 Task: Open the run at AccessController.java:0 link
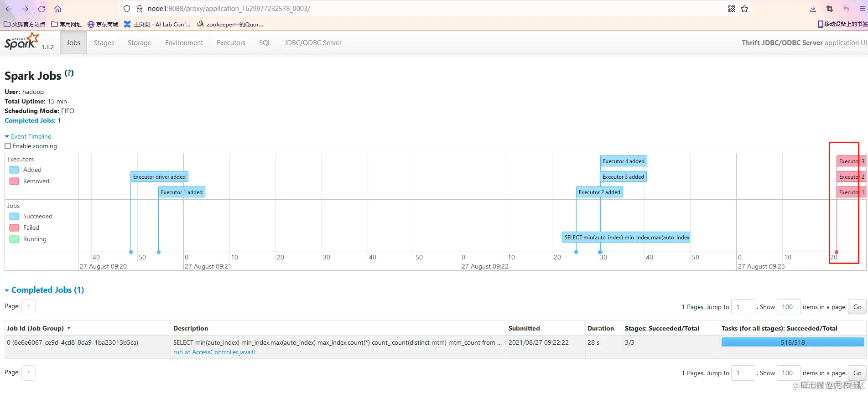coord(214,352)
